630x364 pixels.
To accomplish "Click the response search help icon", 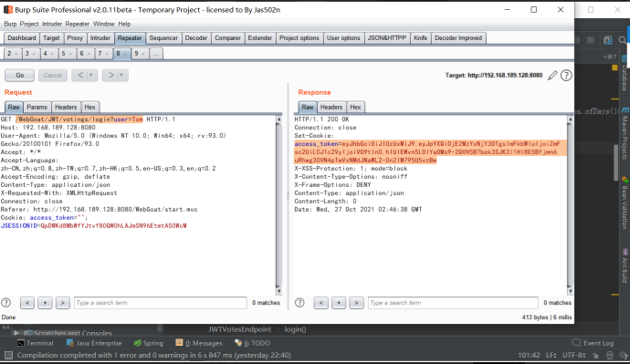I will click(299, 303).
